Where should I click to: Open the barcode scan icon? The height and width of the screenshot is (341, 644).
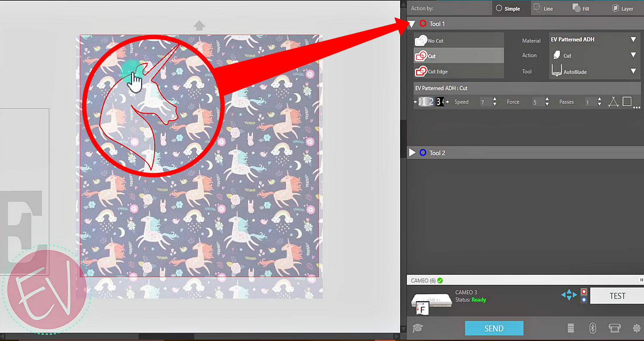pos(571,328)
